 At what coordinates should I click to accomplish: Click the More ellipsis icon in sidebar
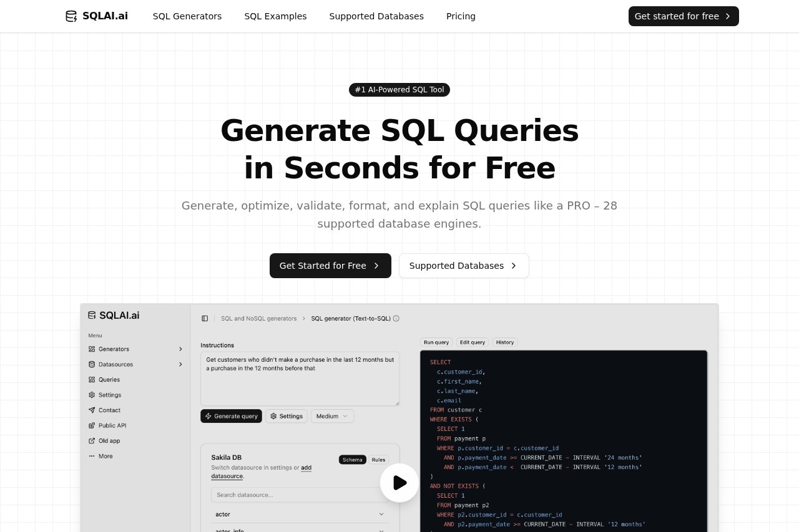pos(92,456)
